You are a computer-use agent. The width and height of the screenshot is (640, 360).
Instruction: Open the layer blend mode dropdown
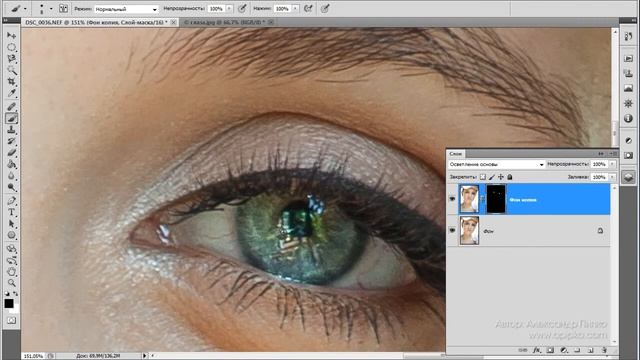point(496,164)
